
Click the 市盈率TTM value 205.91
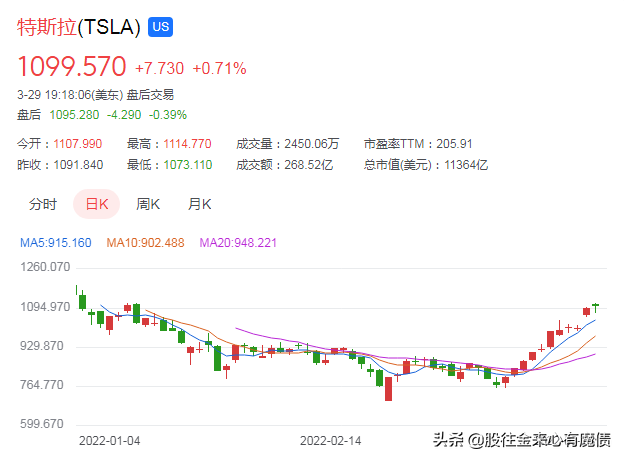pos(454,144)
